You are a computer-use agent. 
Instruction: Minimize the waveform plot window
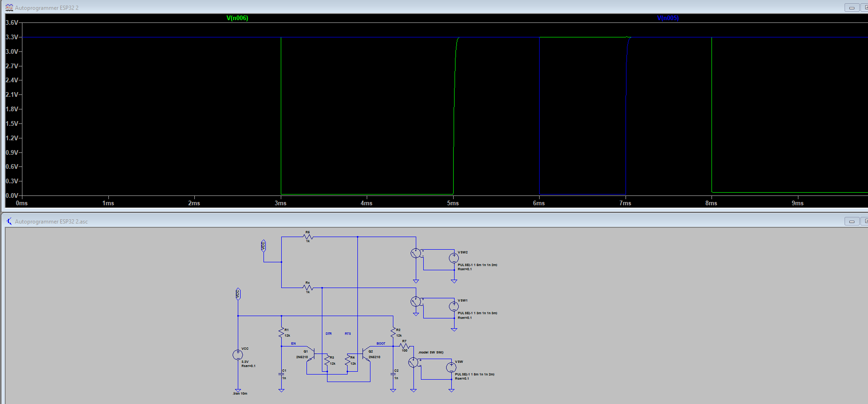(x=852, y=7)
